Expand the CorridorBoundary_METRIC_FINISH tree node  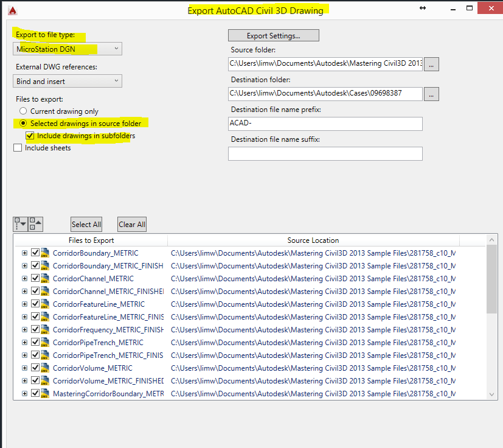(x=24, y=266)
